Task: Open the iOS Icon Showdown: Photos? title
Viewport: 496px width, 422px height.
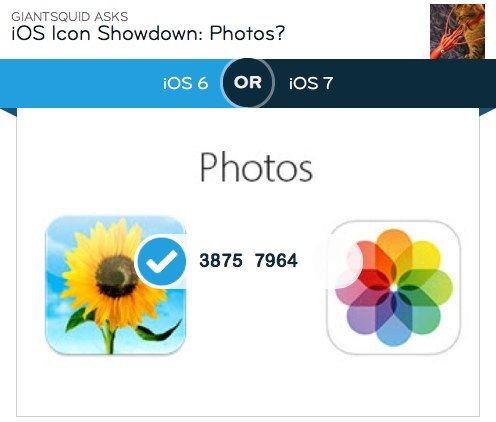Action: coord(148,33)
